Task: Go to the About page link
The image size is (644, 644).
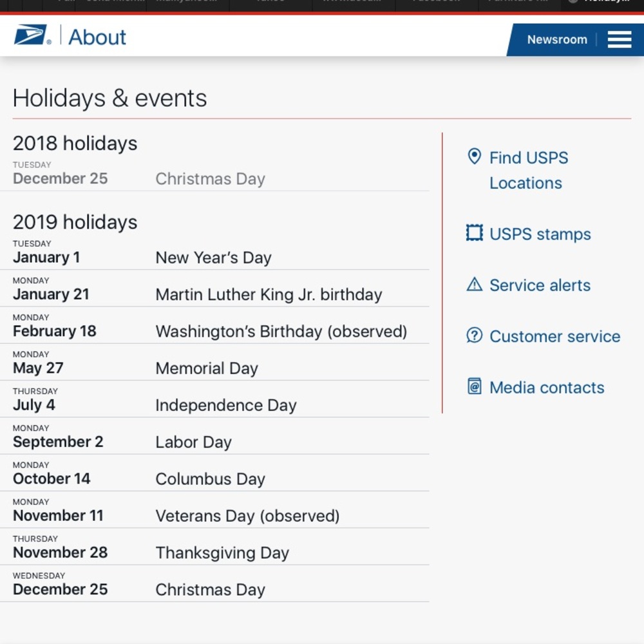Action: tap(97, 37)
